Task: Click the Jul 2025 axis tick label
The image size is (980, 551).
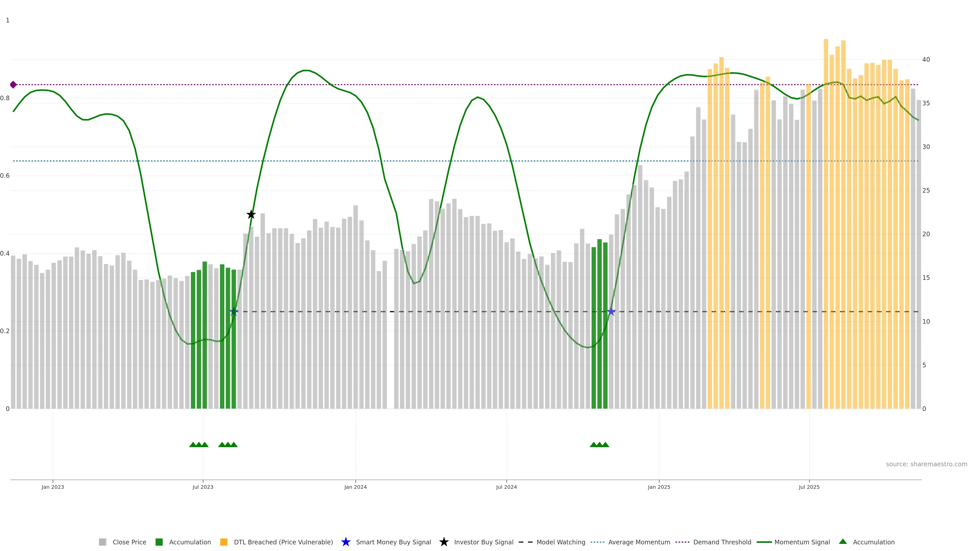Action: 809,487
